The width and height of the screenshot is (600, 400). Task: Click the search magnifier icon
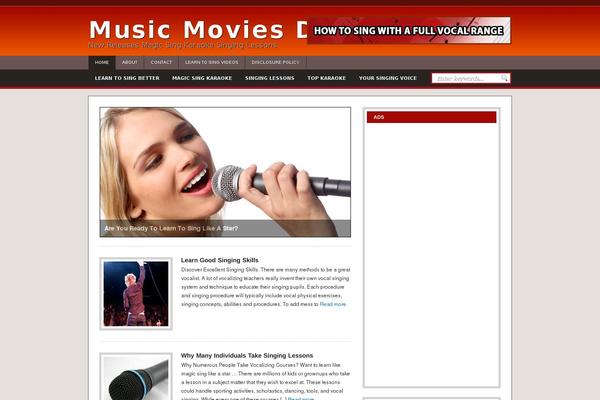504,78
